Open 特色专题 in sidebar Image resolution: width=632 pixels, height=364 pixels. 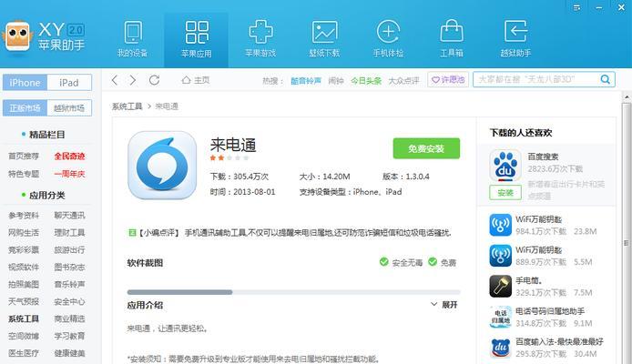pos(24,174)
